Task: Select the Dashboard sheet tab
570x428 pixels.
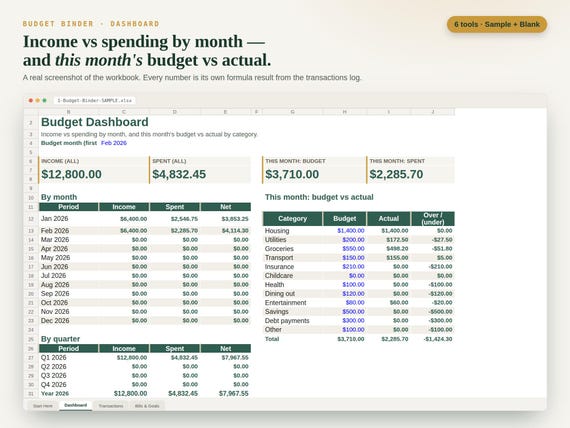Action: coord(76,405)
